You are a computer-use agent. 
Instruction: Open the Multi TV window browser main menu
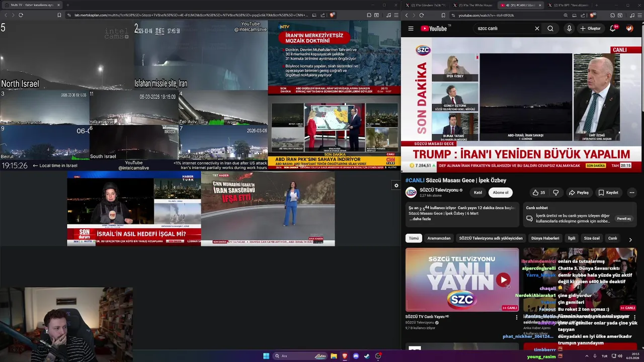pyautogui.click(x=395, y=15)
